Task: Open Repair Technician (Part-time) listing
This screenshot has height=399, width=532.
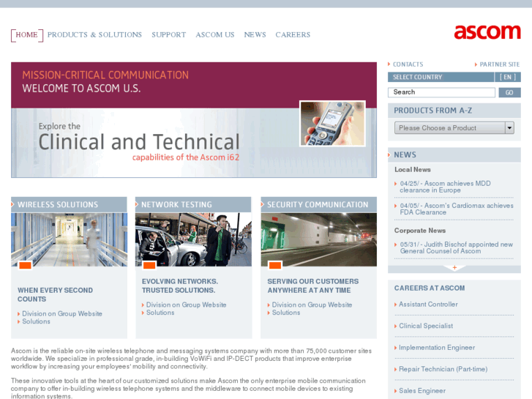Action: [443, 369]
